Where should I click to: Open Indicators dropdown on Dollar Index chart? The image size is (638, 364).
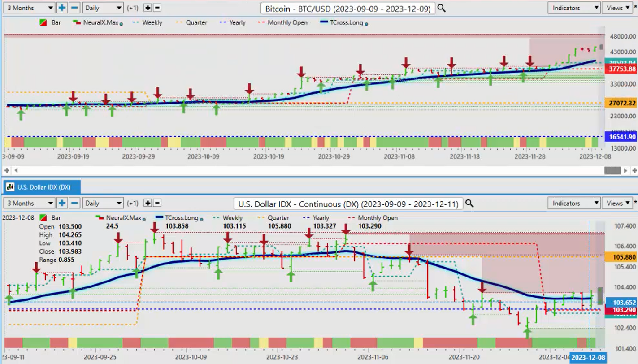click(573, 203)
